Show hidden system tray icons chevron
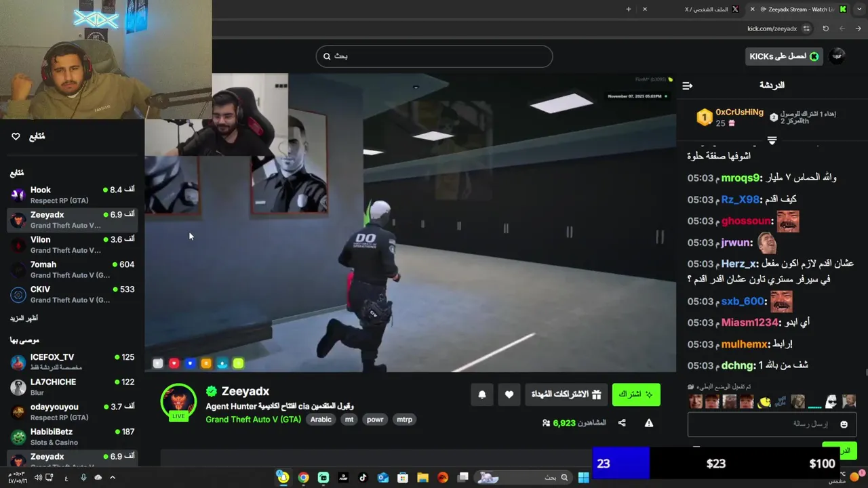The height and width of the screenshot is (488, 868). click(113, 477)
